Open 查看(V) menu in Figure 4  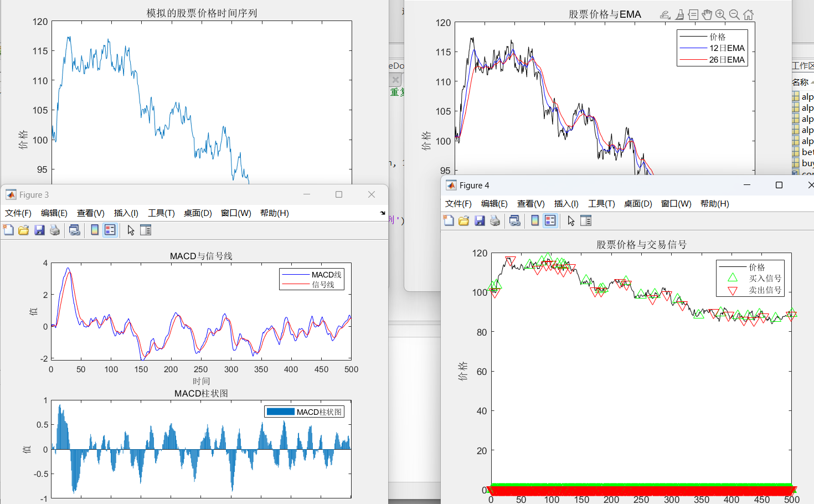[x=531, y=204]
